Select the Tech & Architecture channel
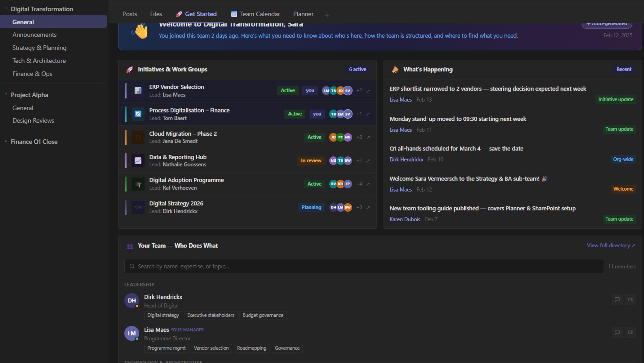Viewport: 644px width, 363px height. coord(39,61)
